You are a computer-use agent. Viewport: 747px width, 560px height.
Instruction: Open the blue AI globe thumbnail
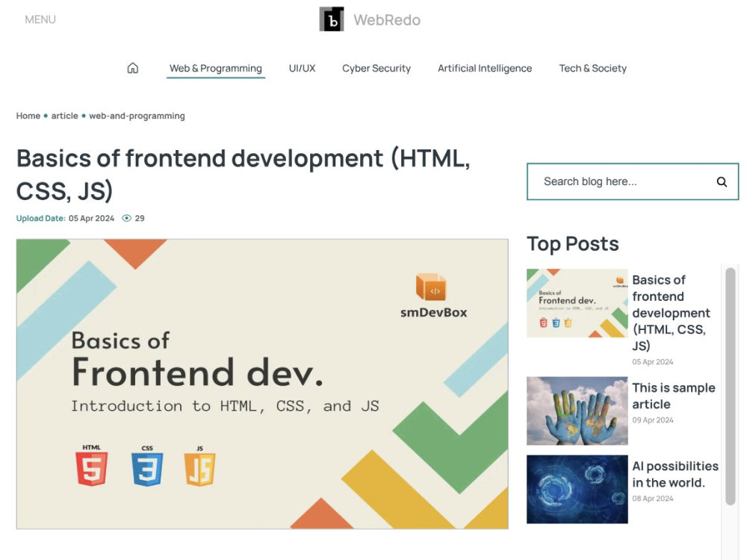click(x=577, y=489)
